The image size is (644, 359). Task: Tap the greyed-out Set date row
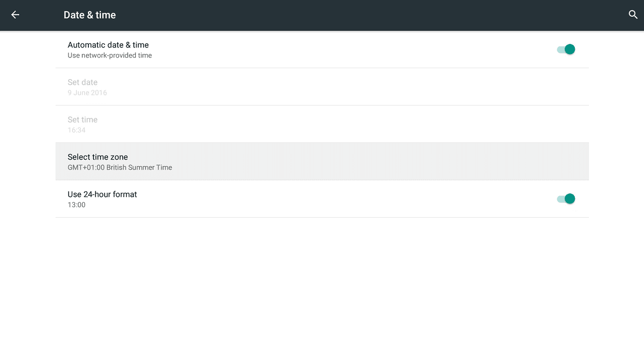[322, 87]
